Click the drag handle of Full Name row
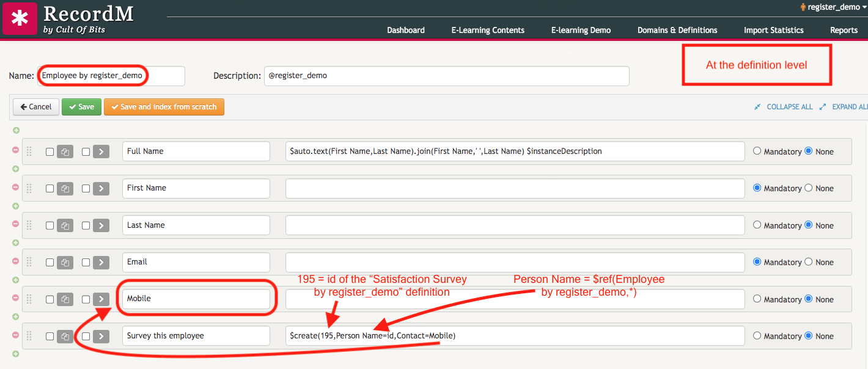 click(29, 152)
